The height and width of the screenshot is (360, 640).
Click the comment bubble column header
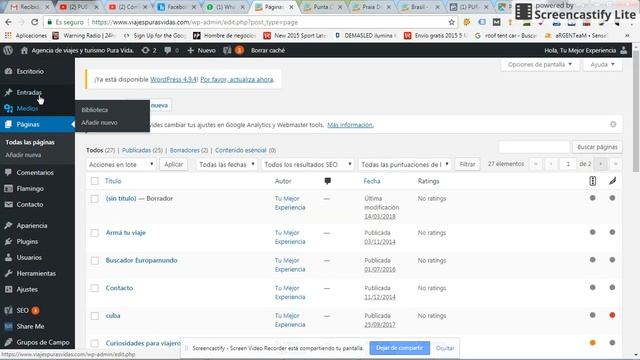(327, 181)
